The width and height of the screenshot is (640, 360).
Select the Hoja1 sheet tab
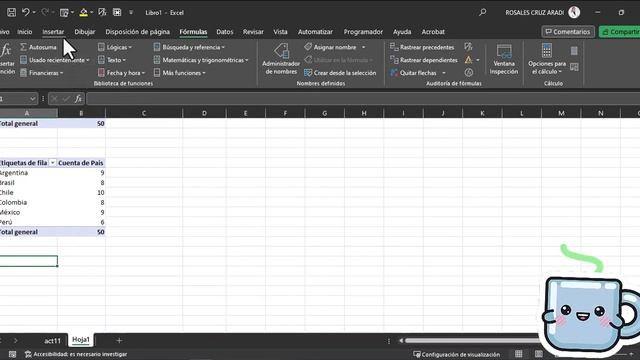(81, 340)
